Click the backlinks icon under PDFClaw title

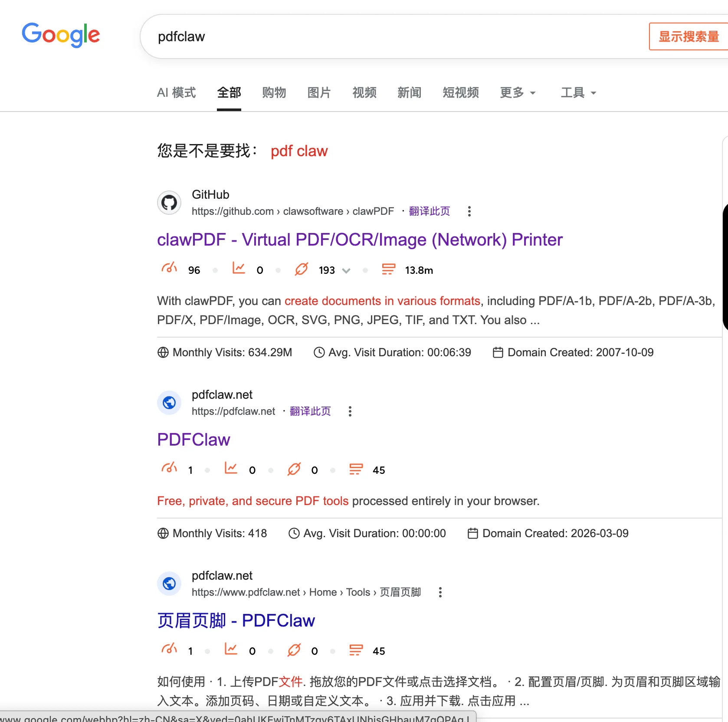click(x=294, y=469)
